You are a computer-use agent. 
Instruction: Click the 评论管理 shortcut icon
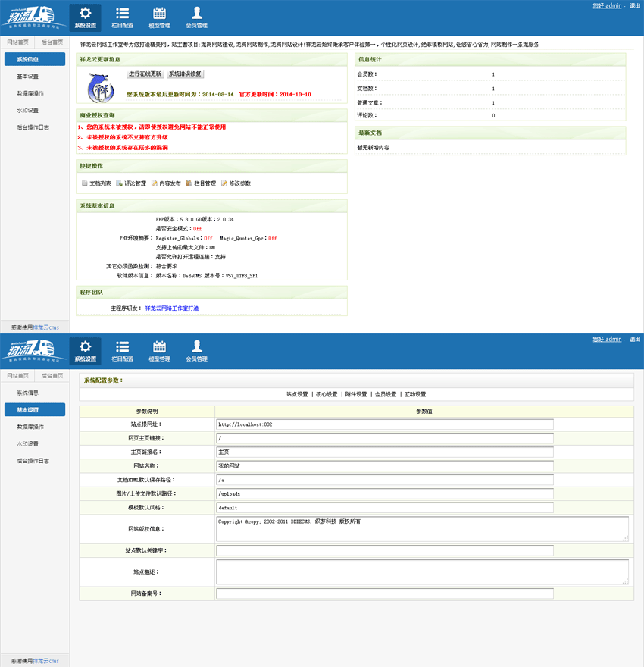[120, 183]
